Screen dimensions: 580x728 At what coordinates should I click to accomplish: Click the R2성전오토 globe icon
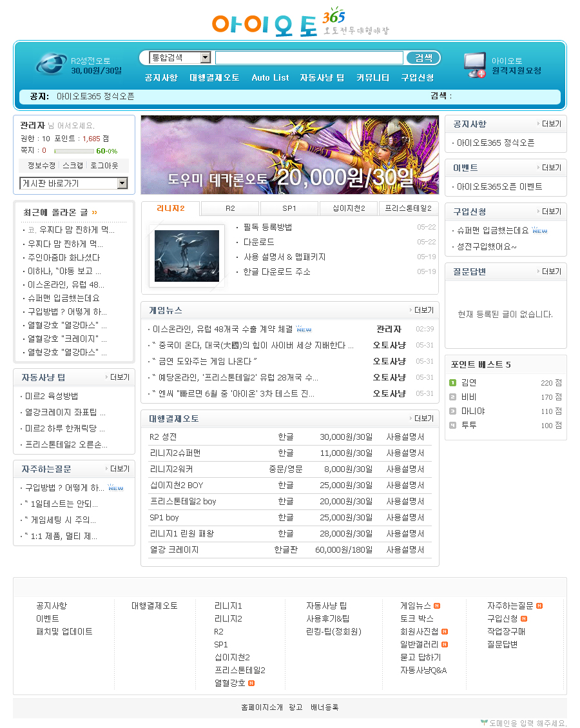click(x=52, y=64)
